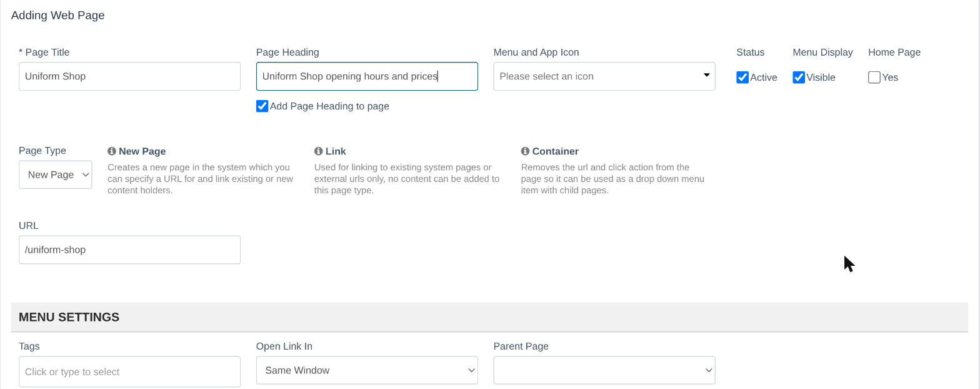Toggle the Visible menu display checkbox
This screenshot has width=980, height=389.
799,78
